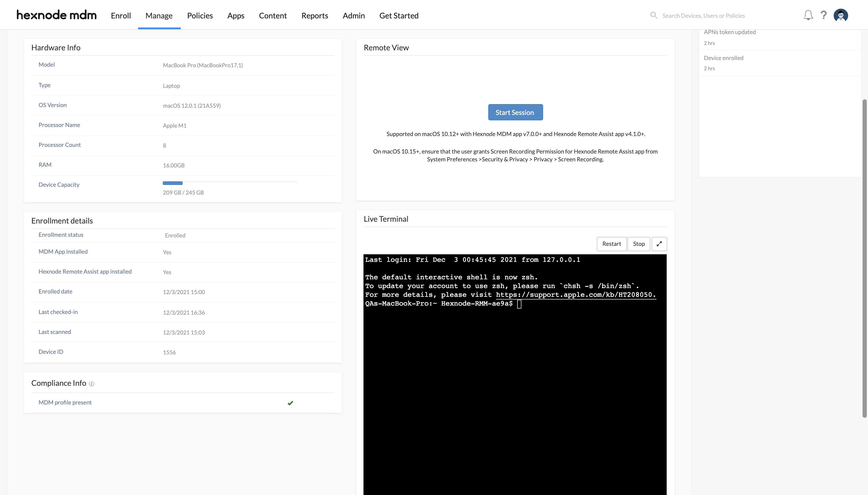The width and height of the screenshot is (868, 495).
Task: Go to the Policies tab
Action: click(200, 15)
